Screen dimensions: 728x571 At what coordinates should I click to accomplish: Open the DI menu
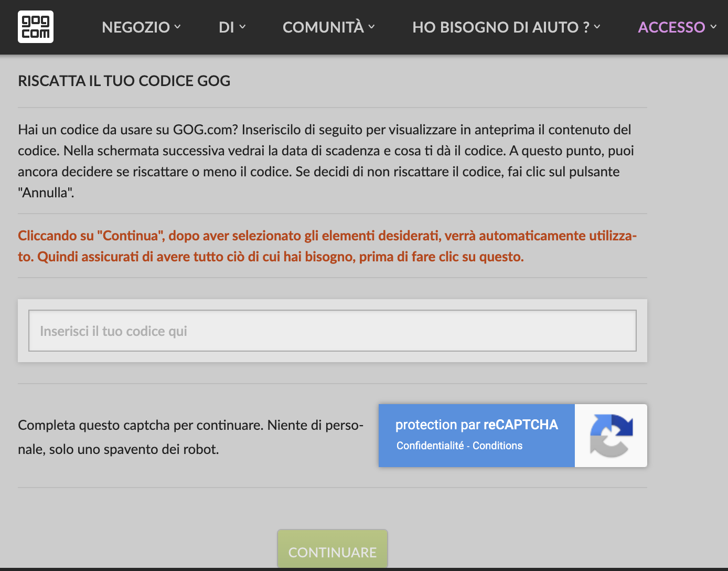232,27
